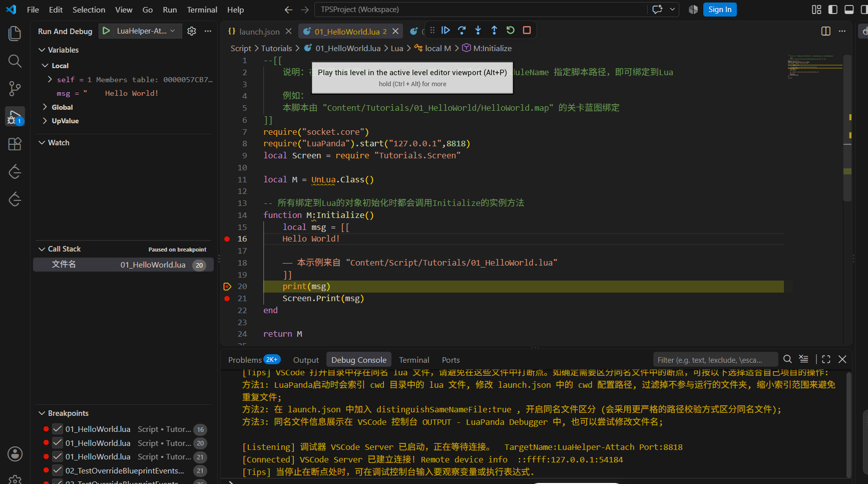Open the Extensions view
This screenshot has height=484, width=868.
pos(15,144)
